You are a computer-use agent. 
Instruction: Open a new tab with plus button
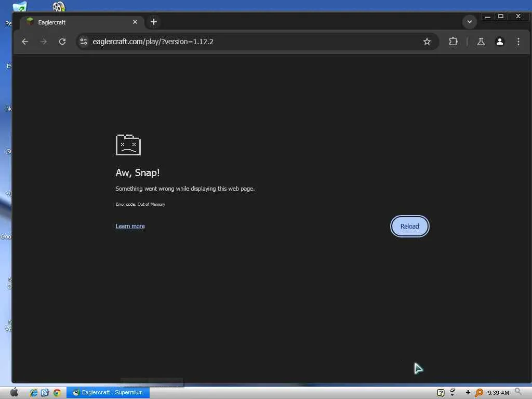(x=154, y=22)
